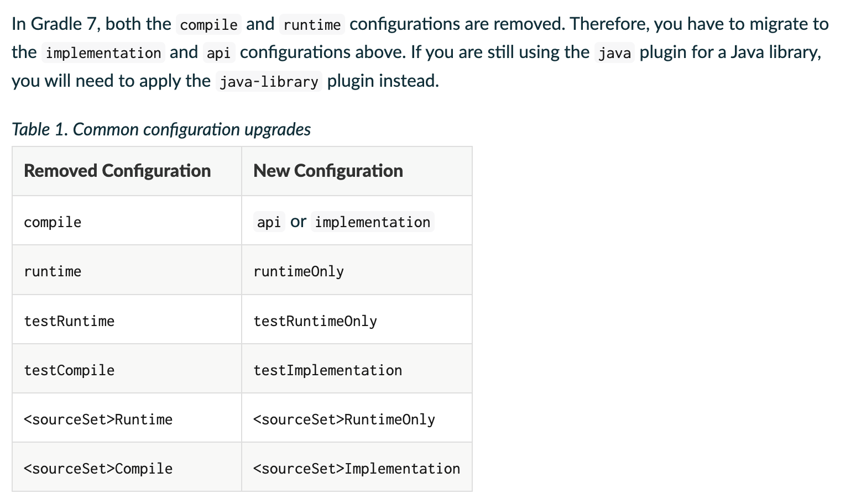Image resolution: width=856 pixels, height=504 pixels.
Task: Click the 'testImplementation' table cell
Action: click(x=357, y=369)
